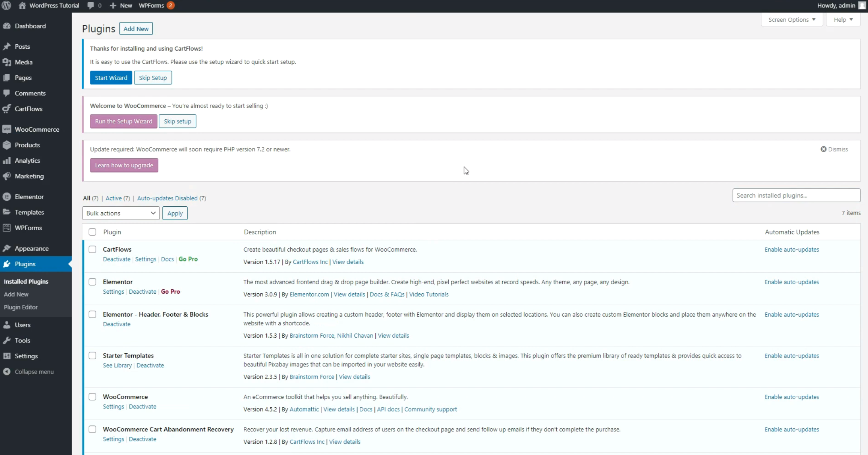
Task: Open Installed Plugins submenu item
Action: coord(26,281)
